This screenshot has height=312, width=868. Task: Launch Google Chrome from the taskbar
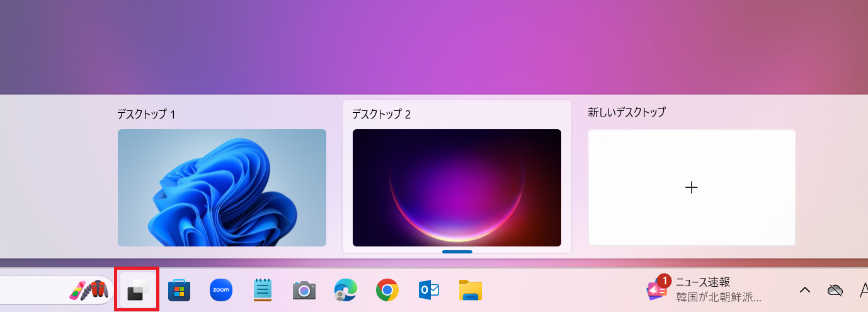[387, 290]
